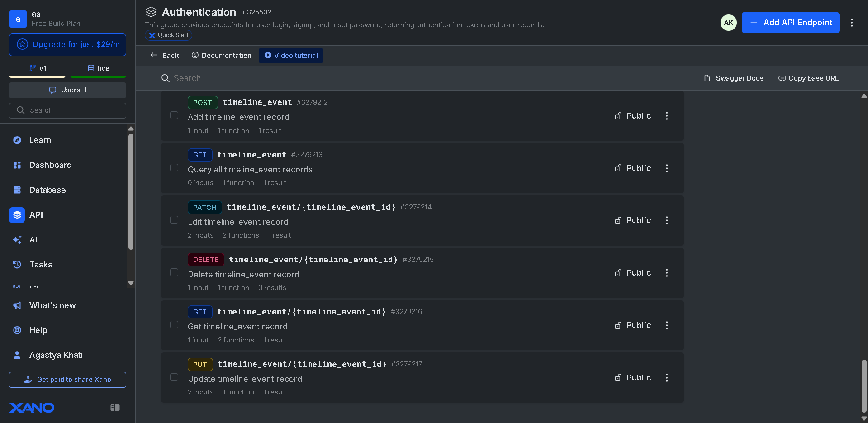
Task: Click the What's new megaphone icon
Action: [x=17, y=305]
